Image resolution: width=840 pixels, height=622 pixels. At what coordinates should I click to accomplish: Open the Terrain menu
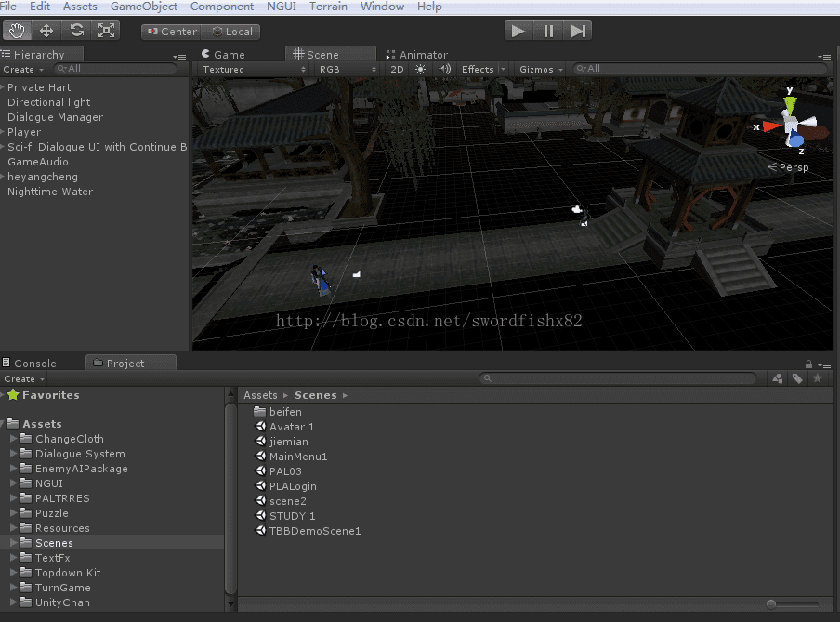pos(328,7)
